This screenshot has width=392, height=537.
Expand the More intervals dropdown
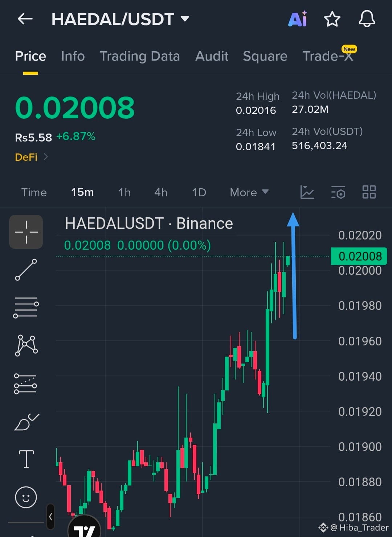(x=249, y=192)
